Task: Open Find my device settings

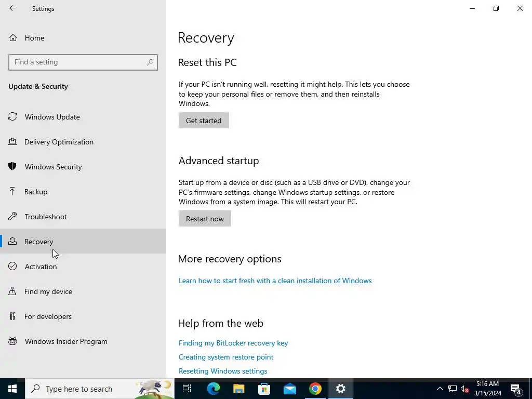Action: pyautogui.click(x=83, y=291)
